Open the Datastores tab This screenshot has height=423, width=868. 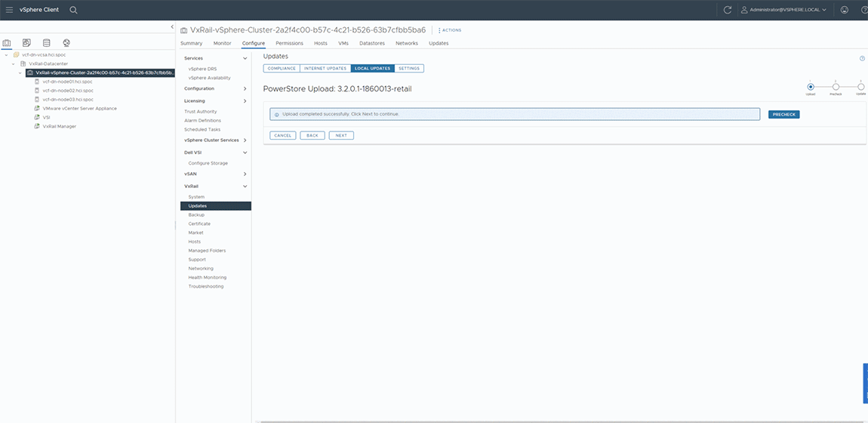click(372, 43)
